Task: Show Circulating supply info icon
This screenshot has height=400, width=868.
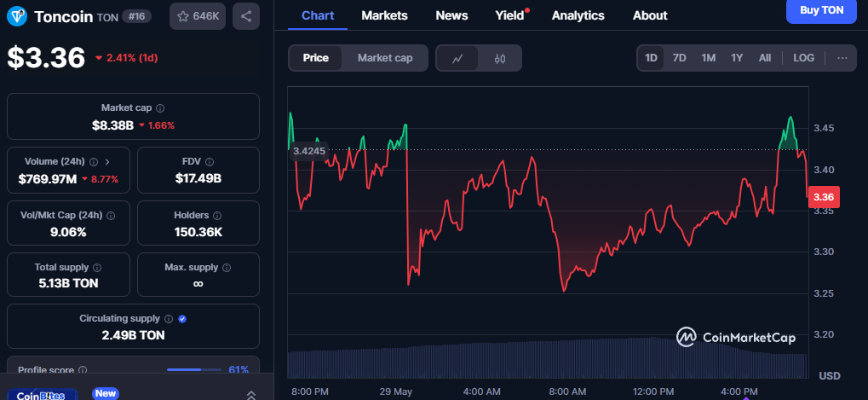Action: click(x=169, y=319)
